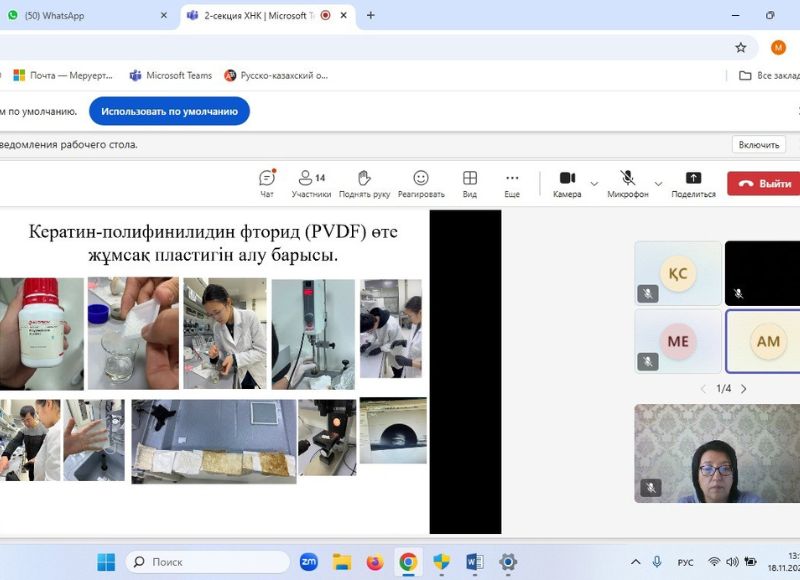The image size is (800, 580).
Task: Open the Reactions menu
Action: tap(421, 182)
